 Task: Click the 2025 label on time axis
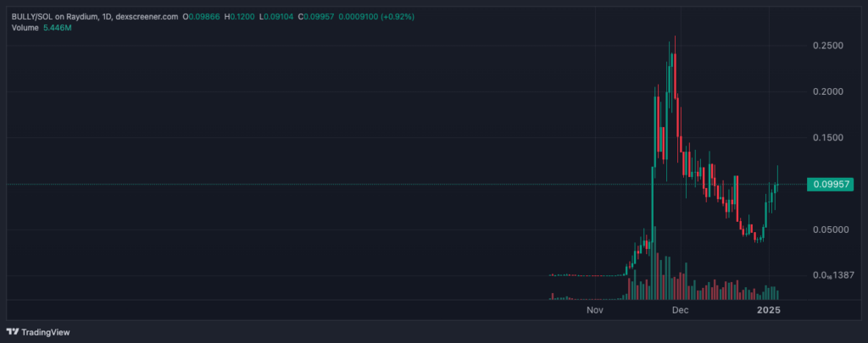(x=769, y=310)
